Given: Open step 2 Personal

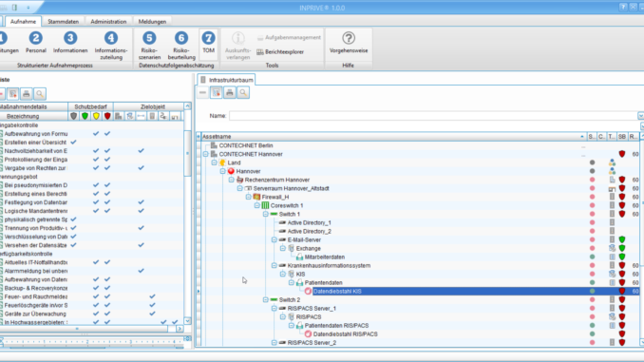Looking at the screenshot, I should 36,43.
